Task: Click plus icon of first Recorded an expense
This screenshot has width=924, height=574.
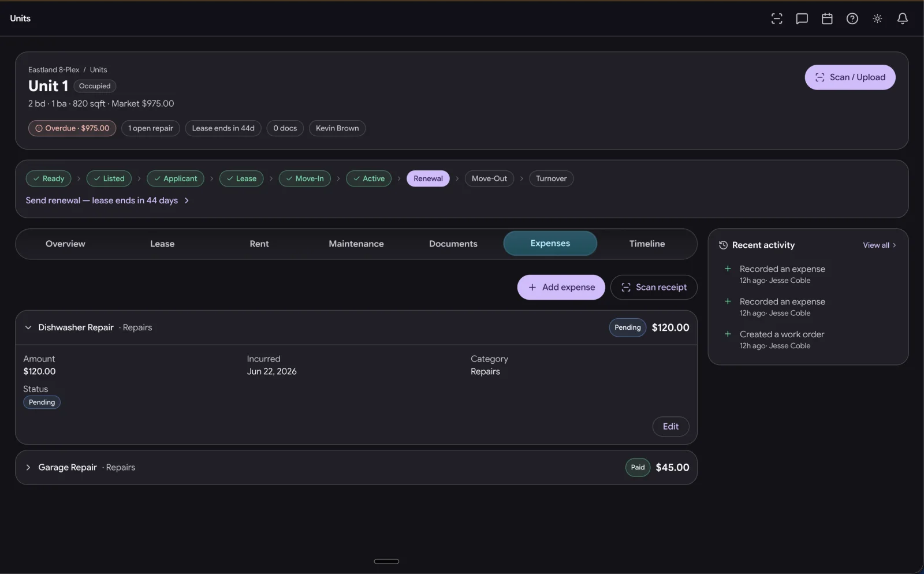Action: click(x=728, y=269)
